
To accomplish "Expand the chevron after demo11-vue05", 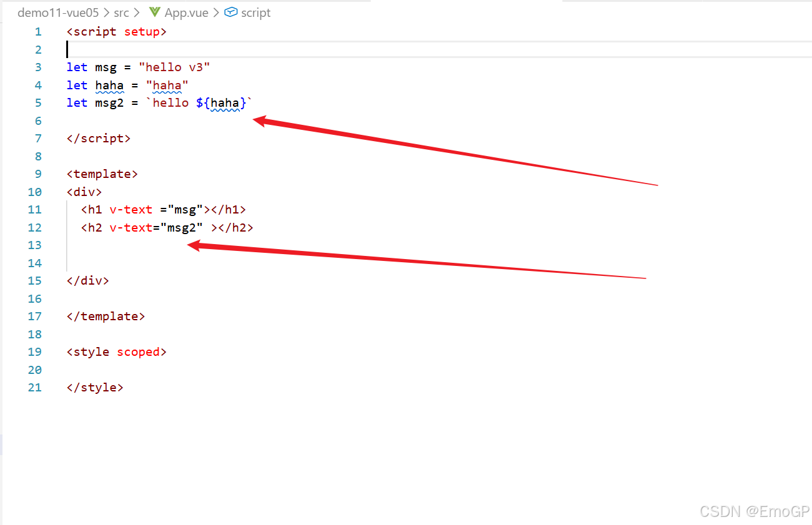I will pos(106,12).
